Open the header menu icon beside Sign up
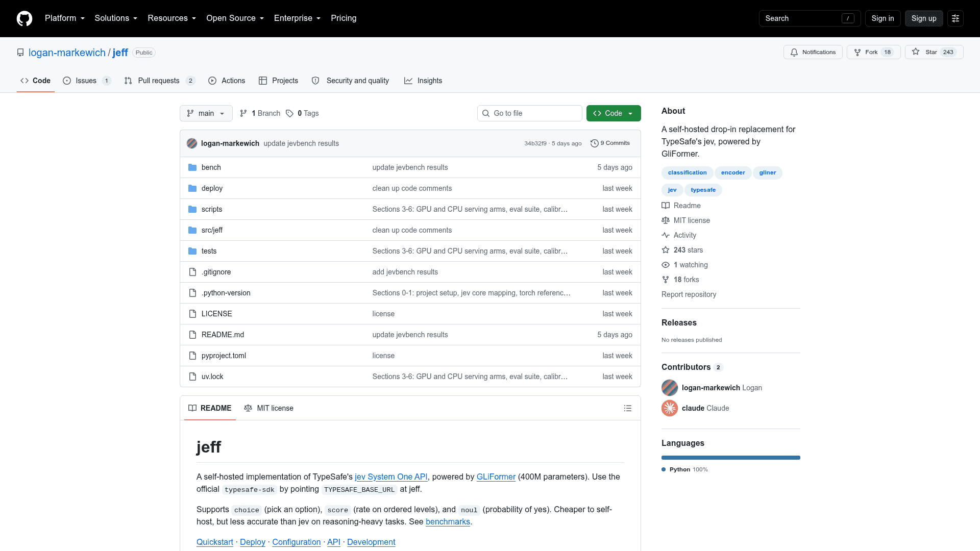The image size is (980, 551). (x=955, y=18)
